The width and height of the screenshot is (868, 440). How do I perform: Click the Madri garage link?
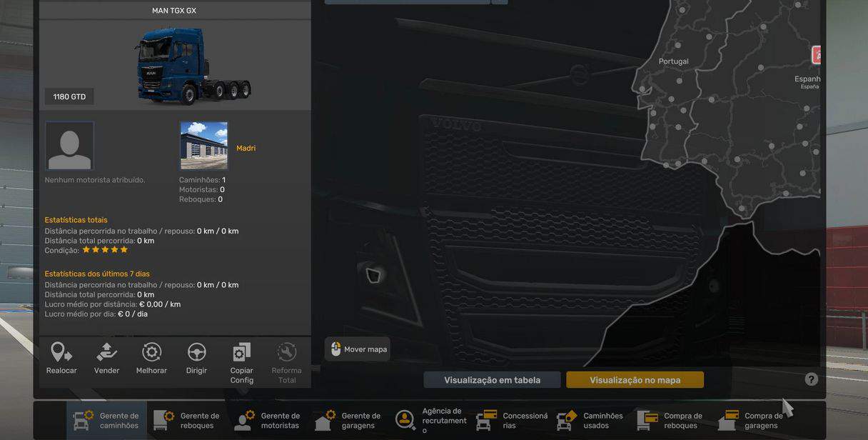[x=246, y=148]
